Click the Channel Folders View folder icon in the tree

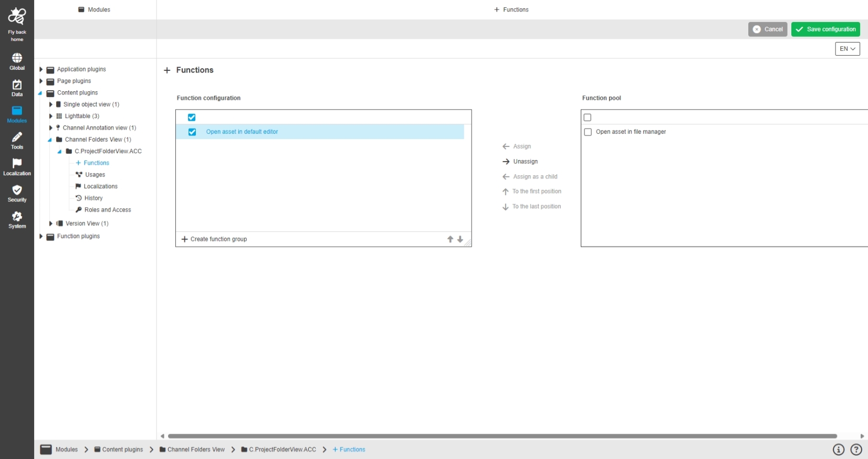(x=59, y=140)
